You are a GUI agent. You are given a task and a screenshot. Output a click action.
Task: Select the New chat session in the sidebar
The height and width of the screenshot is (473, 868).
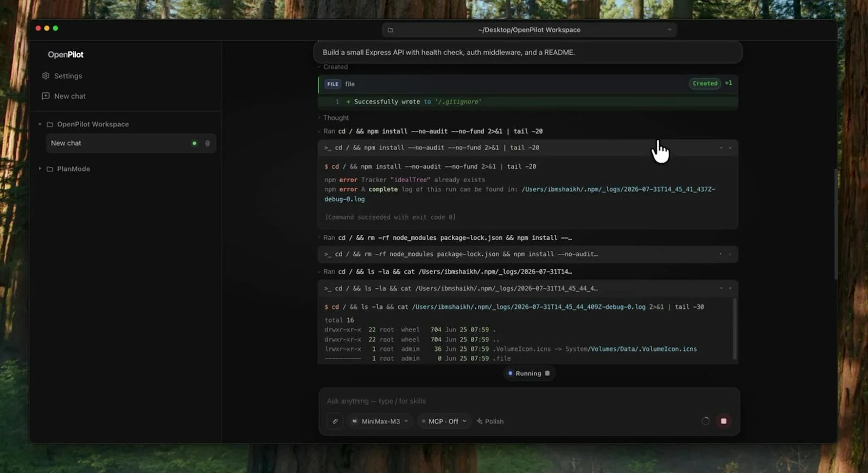pyautogui.click(x=131, y=143)
